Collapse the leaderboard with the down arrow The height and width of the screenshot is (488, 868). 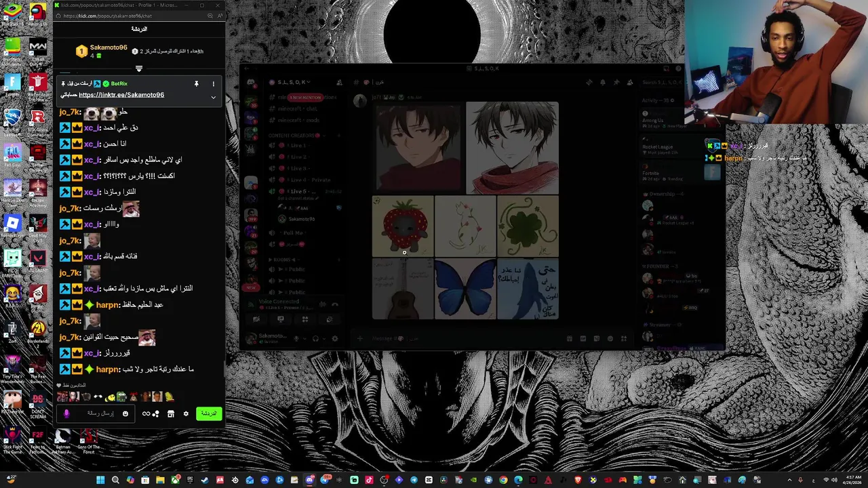point(139,68)
